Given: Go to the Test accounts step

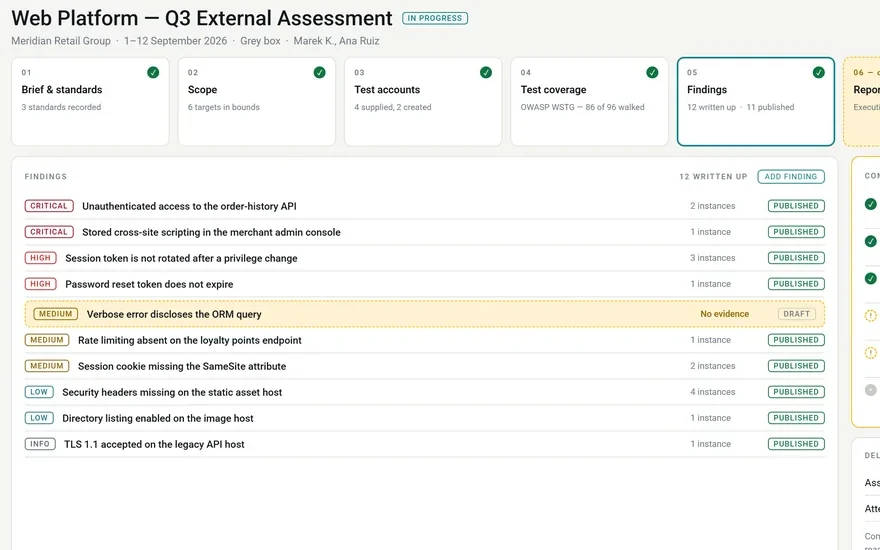Looking at the screenshot, I should 423,102.
